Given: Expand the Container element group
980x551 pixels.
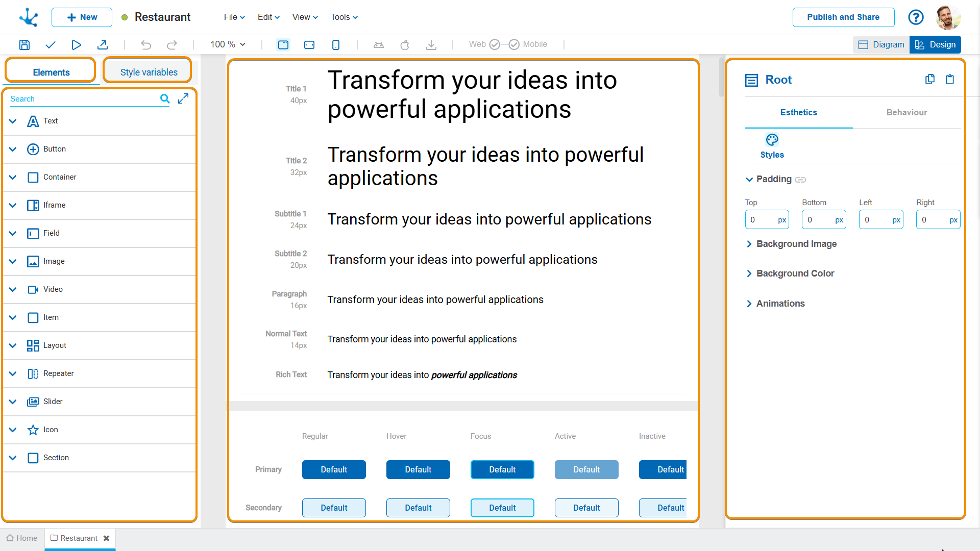Looking at the screenshot, I should coord(13,177).
